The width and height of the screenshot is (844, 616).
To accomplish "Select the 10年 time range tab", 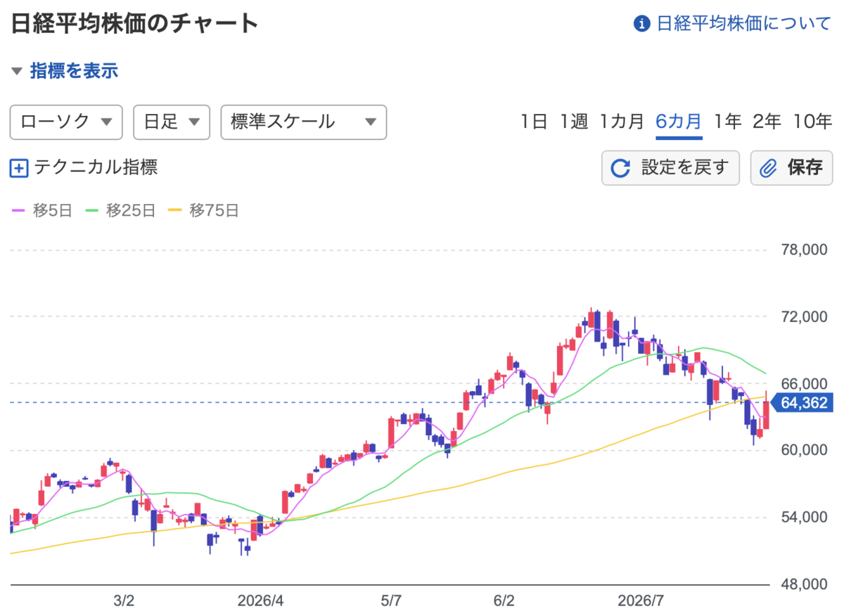I will (812, 122).
